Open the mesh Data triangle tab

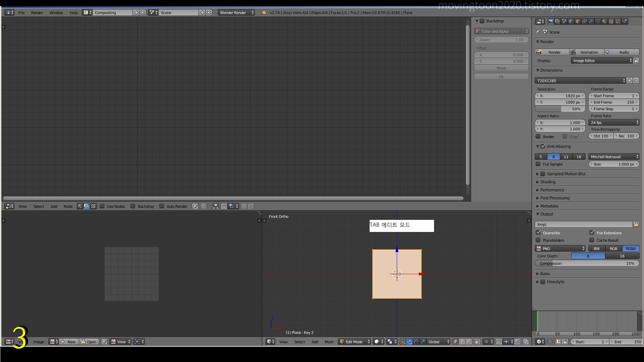click(x=598, y=21)
